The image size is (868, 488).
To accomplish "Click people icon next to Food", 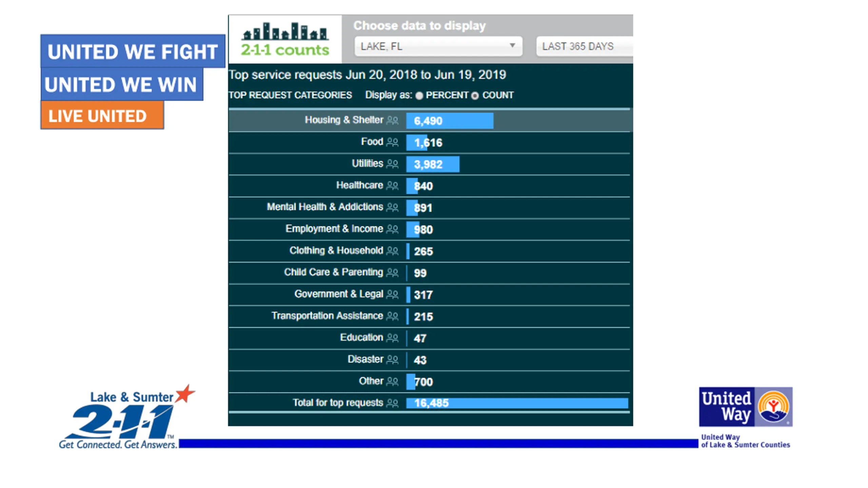I will (392, 142).
